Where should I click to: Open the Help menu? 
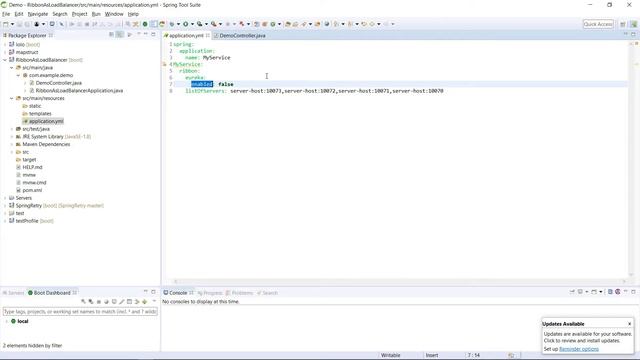pyautogui.click(x=133, y=14)
